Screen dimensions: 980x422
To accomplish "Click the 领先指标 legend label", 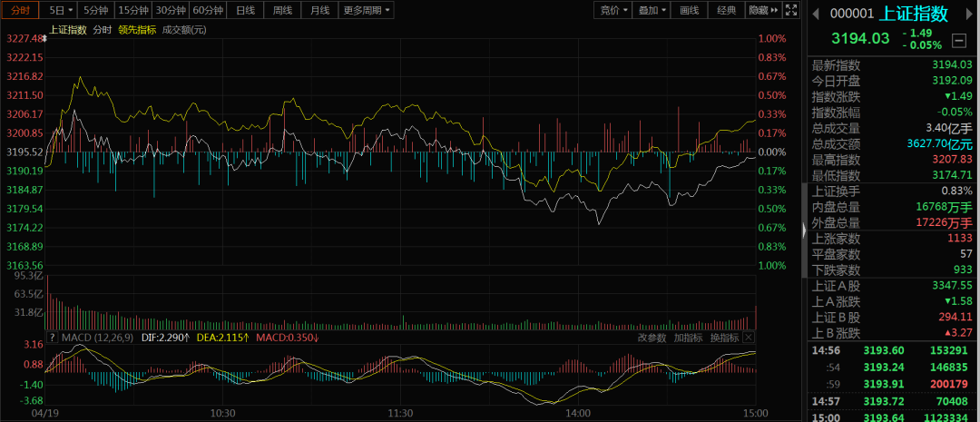I will coord(137,29).
